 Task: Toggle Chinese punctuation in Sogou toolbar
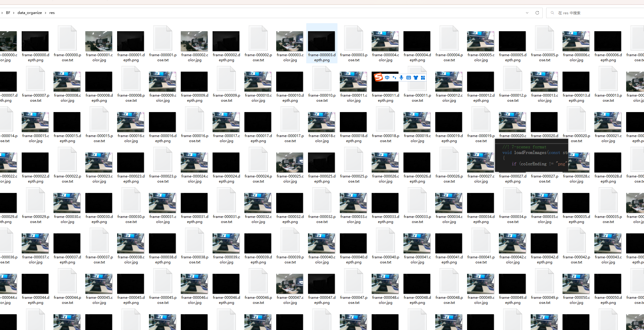point(394,78)
